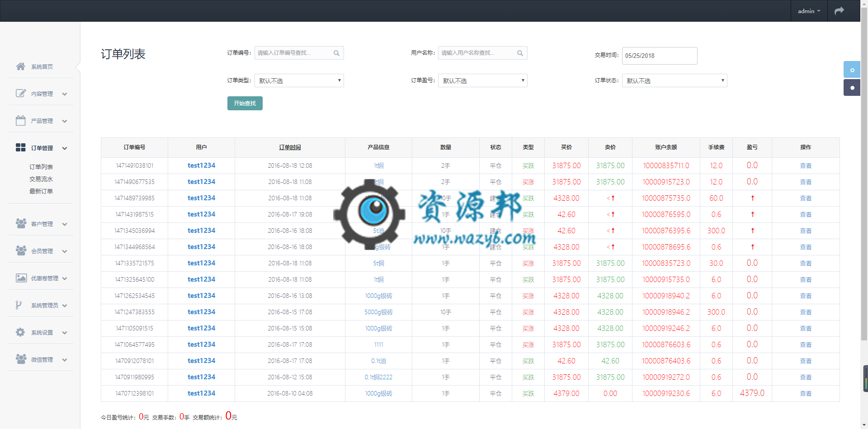This screenshot has height=429, width=868.
Task: Click 查看 for order 1471262534545
Action: (806, 296)
